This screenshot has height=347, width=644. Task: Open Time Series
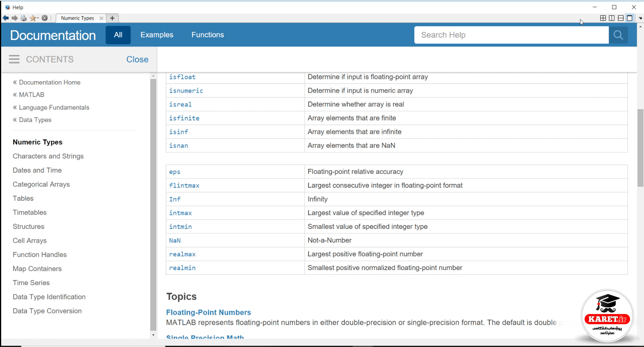pyautogui.click(x=31, y=283)
